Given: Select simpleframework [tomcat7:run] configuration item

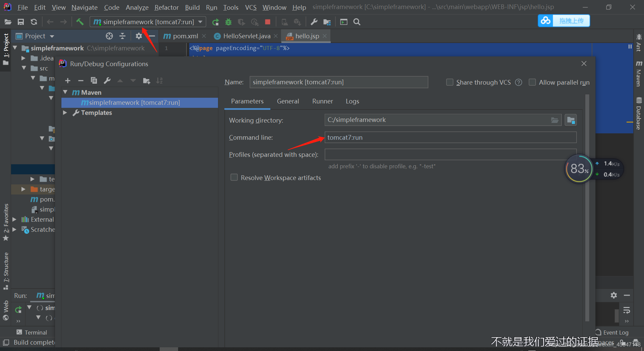Looking at the screenshot, I should point(140,102).
